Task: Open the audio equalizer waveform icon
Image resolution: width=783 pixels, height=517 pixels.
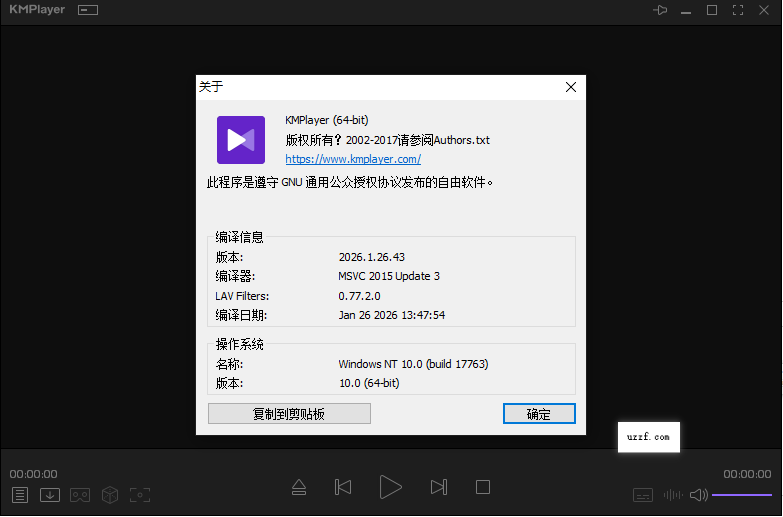Action: [x=673, y=495]
